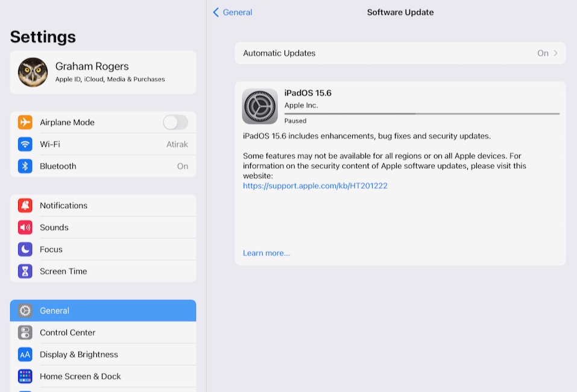Tap the 'Paused' status text
Viewport: 577px width, 392px height.
pos(295,121)
